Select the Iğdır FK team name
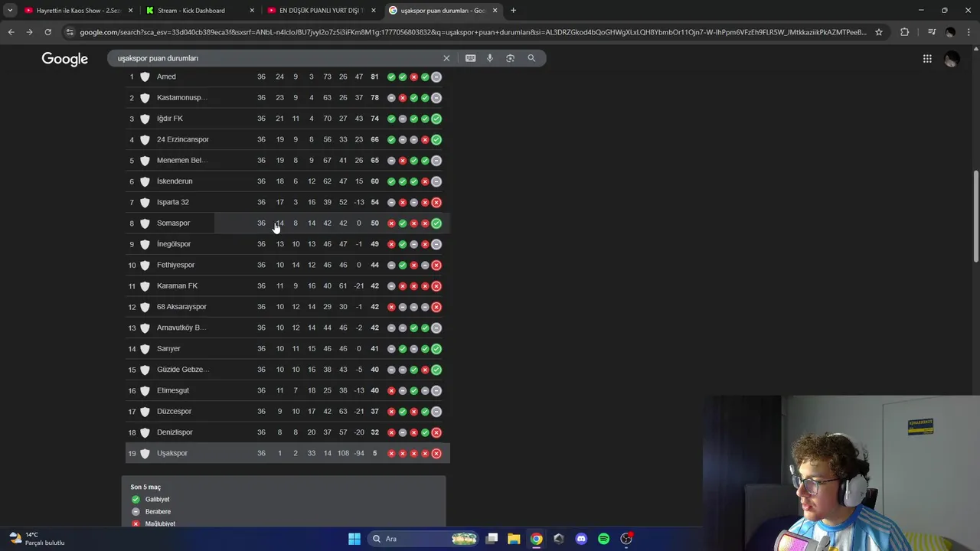980x551 pixels. (170, 119)
